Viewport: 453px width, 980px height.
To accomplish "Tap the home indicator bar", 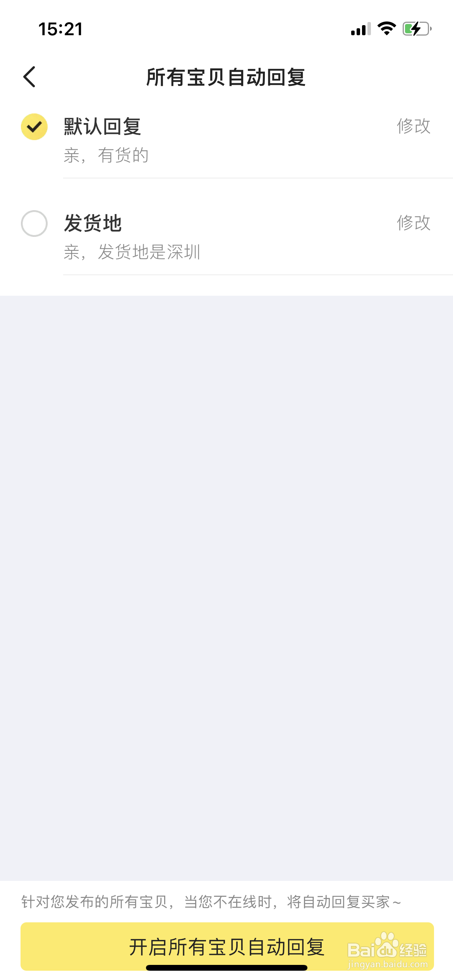I will tap(226, 968).
